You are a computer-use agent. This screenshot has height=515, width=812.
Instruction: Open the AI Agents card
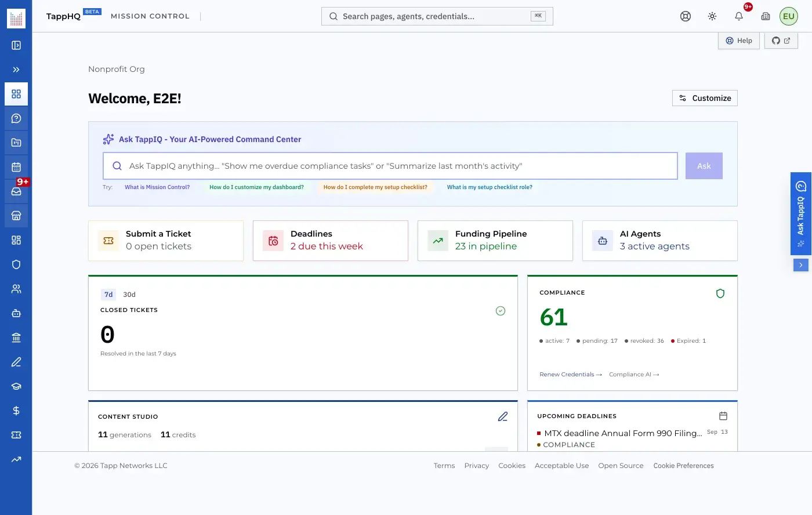660,241
